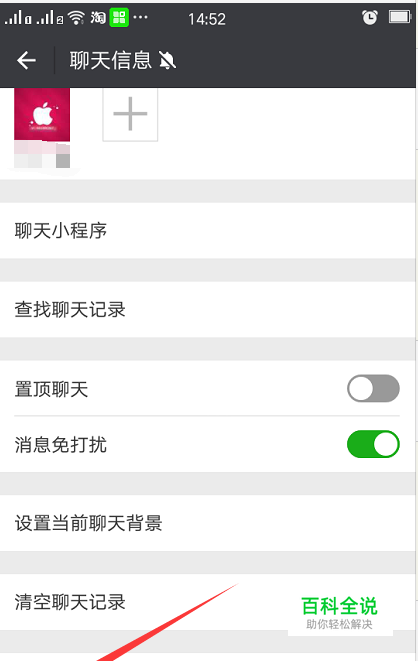This screenshot has height=661, width=418.
Task: Tap the muted bell icon beside title
Action: 167,60
